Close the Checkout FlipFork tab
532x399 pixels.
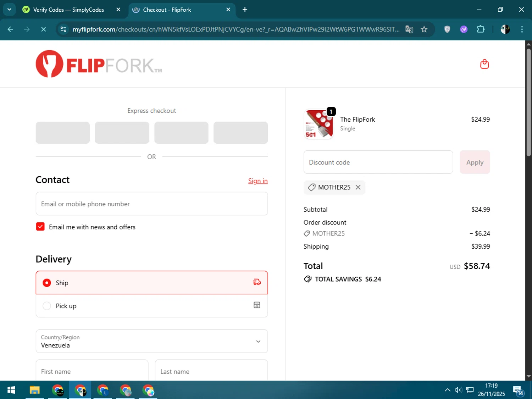click(228, 10)
